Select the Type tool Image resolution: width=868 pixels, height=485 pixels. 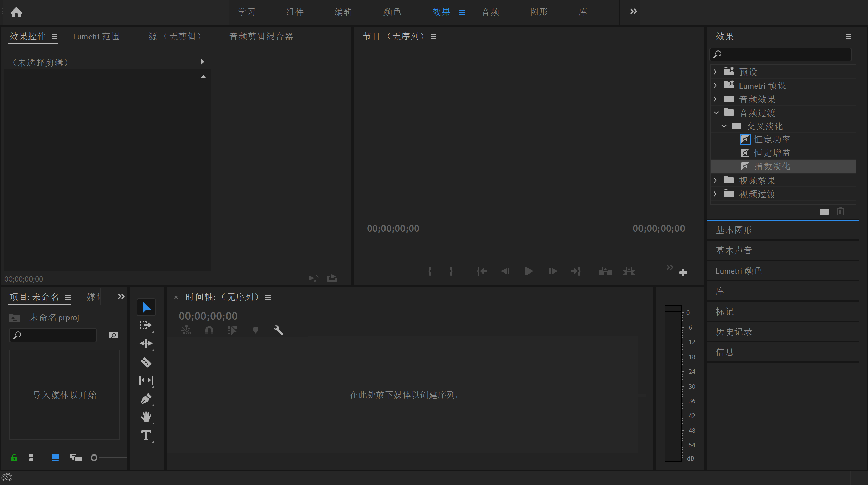pyautogui.click(x=146, y=436)
